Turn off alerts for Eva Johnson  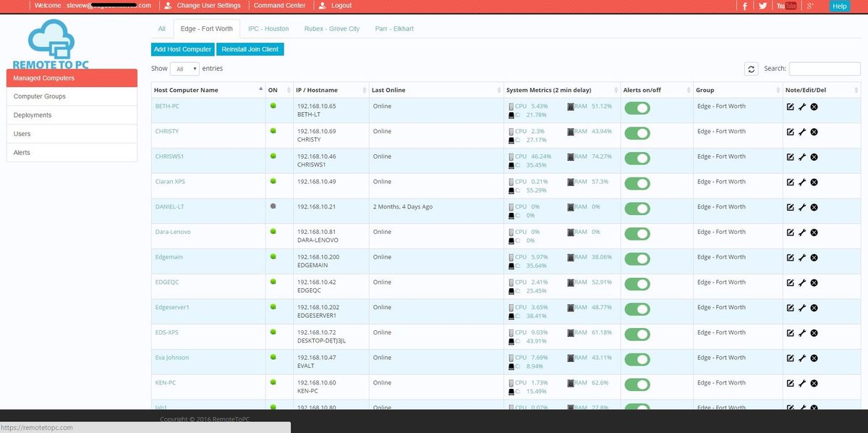click(637, 360)
